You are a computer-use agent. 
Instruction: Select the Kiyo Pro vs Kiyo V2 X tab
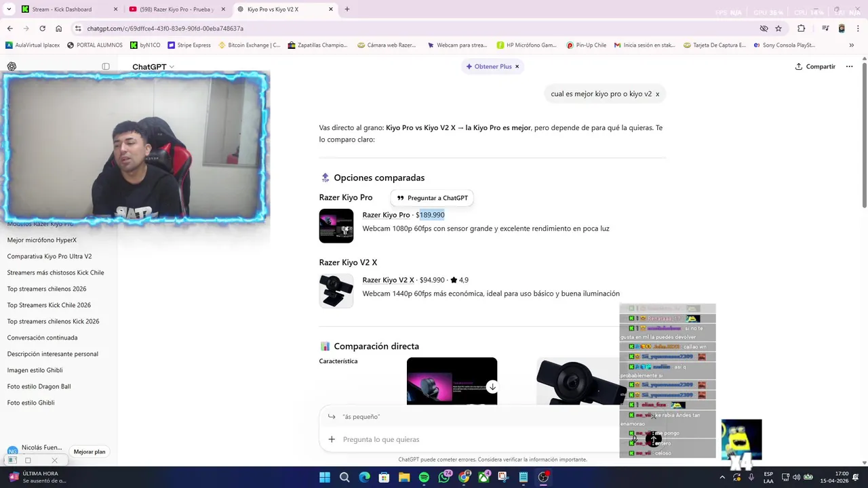tap(285, 9)
